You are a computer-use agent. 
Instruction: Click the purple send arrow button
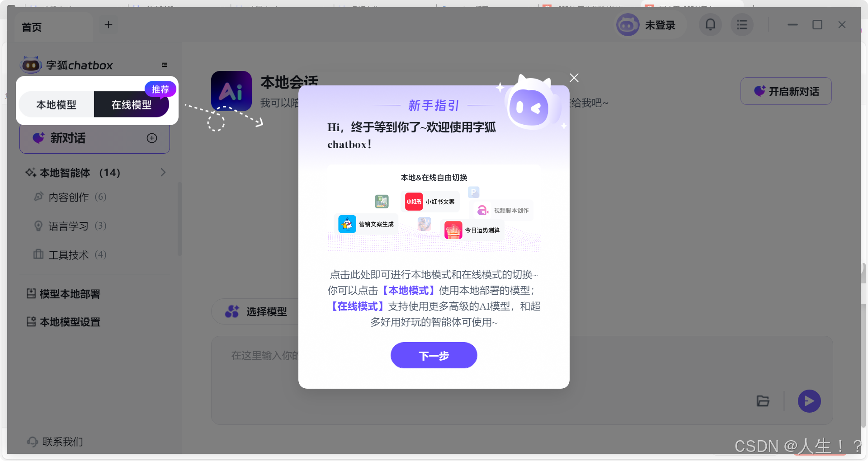pyautogui.click(x=809, y=401)
